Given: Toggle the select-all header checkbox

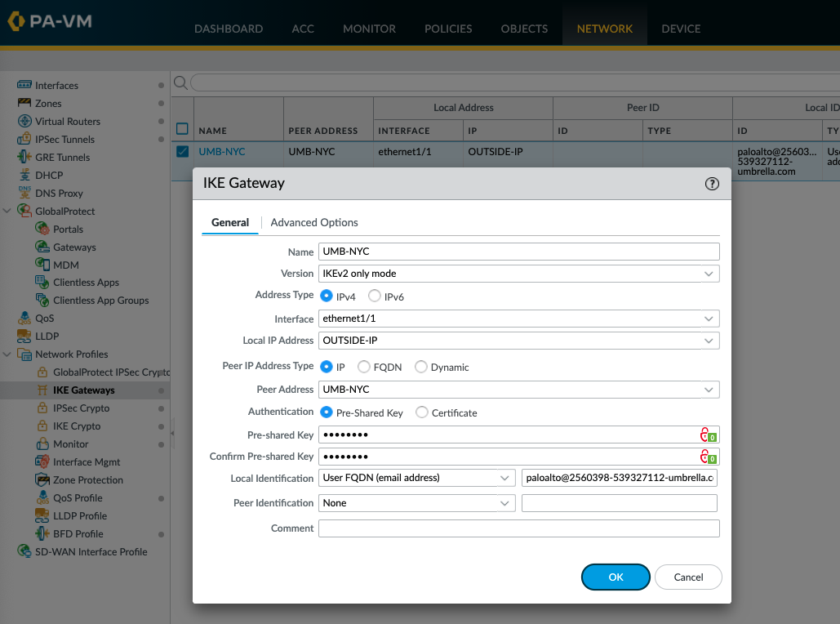Looking at the screenshot, I should 183,129.
